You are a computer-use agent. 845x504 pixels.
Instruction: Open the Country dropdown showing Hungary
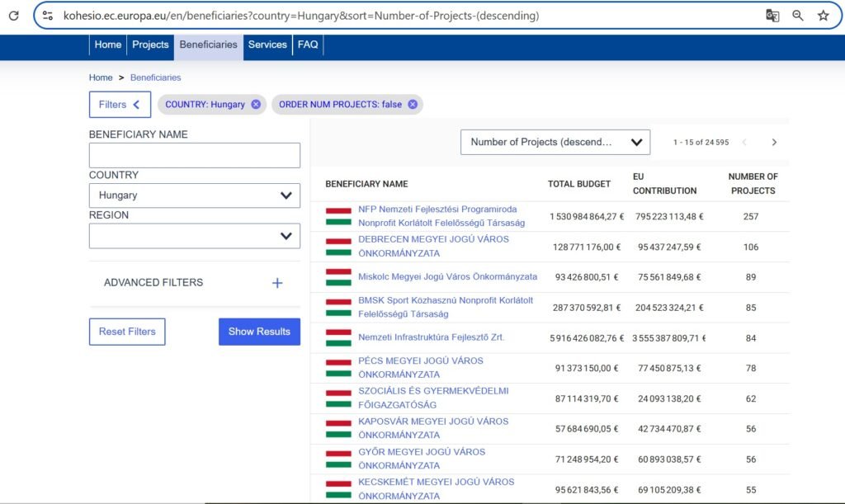click(195, 195)
